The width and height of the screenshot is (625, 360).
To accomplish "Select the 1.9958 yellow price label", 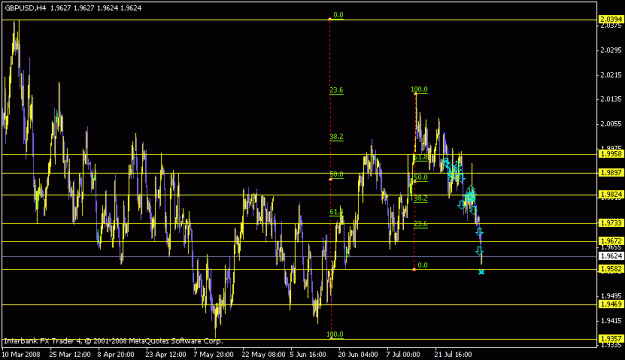I will click(611, 154).
